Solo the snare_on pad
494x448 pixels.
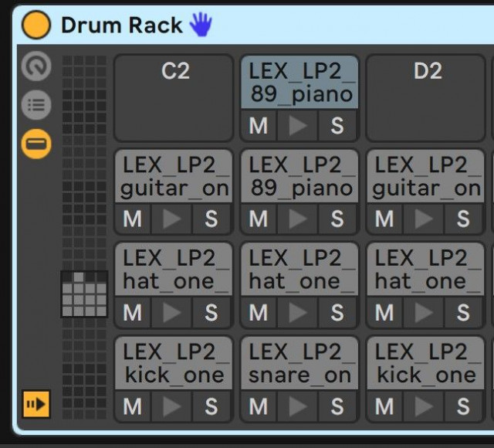[x=337, y=406]
